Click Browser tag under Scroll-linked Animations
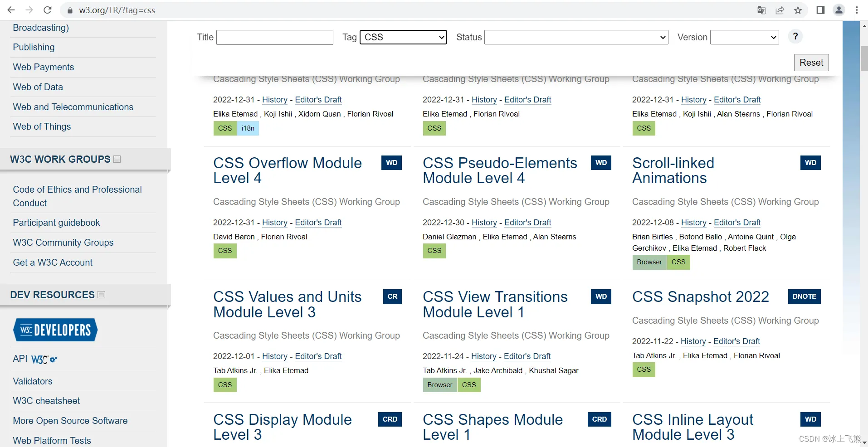The height and width of the screenshot is (447, 868). coord(649,262)
